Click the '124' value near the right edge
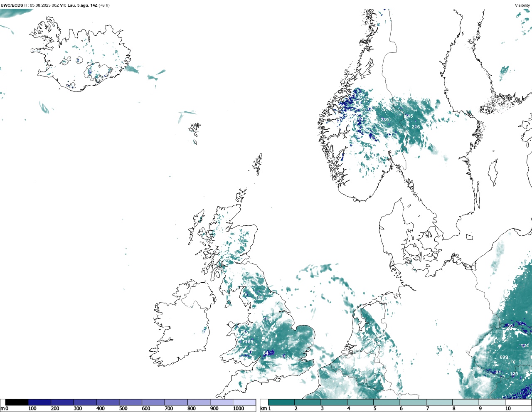 (525, 345)
